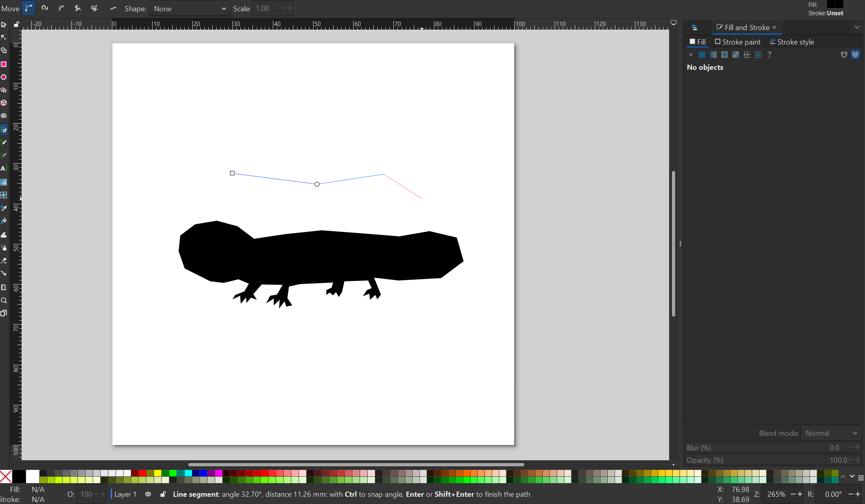Enable straight line segments mode
Image resolution: width=865 pixels, height=504 pixels.
pos(78,8)
